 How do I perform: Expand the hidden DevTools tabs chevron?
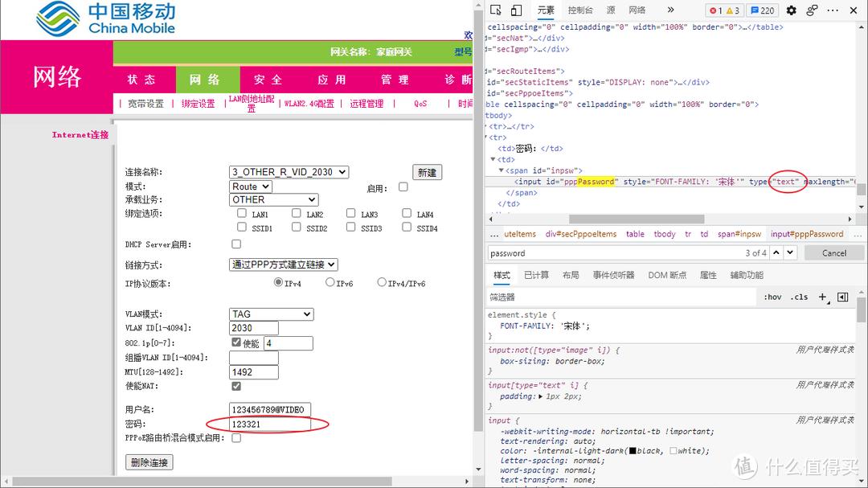coord(669,10)
